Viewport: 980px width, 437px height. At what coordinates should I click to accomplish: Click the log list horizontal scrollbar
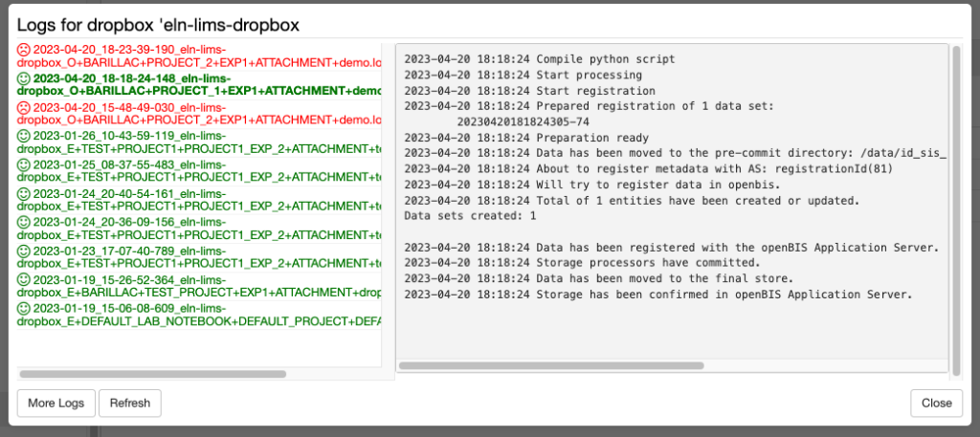(152, 374)
